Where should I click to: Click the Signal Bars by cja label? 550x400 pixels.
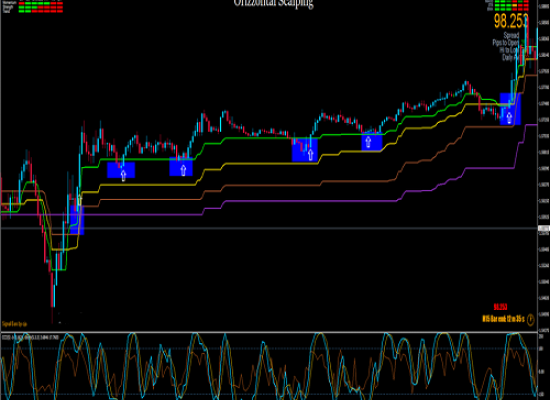click(15, 324)
